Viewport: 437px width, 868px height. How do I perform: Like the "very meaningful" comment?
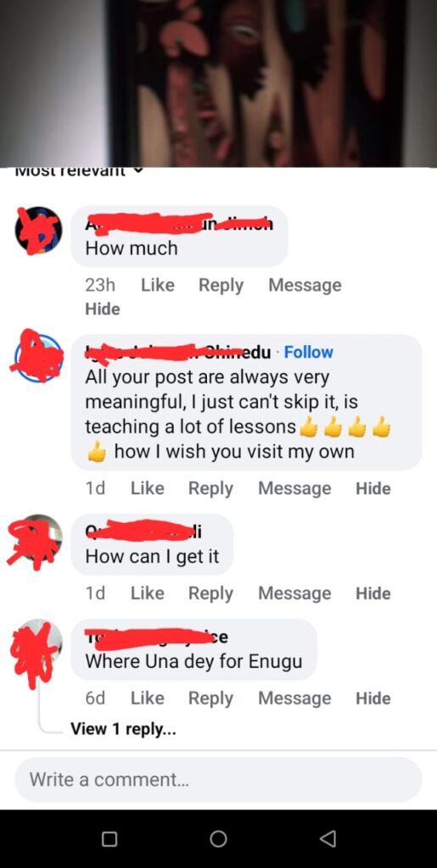click(148, 488)
